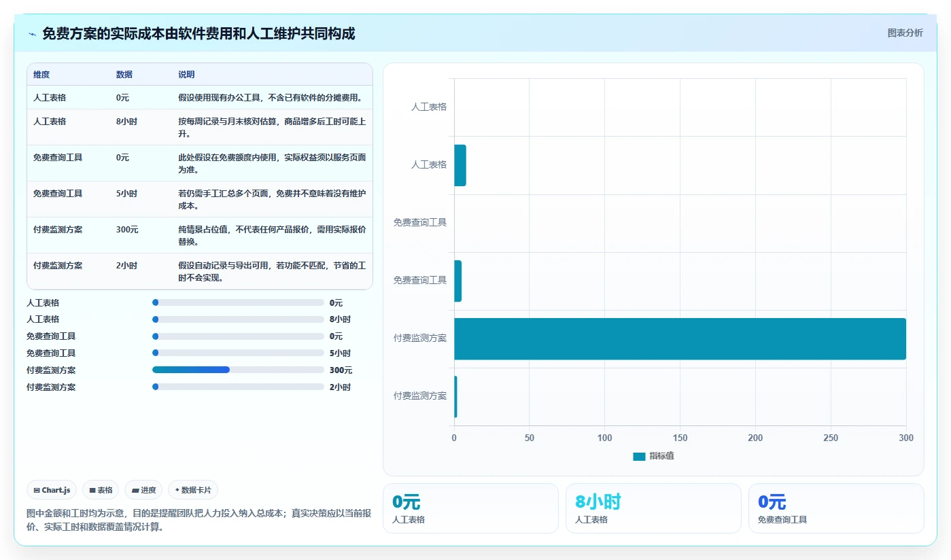Screen dimensions: 951x560
Task: Click the 表格 tag
Action: tap(101, 490)
